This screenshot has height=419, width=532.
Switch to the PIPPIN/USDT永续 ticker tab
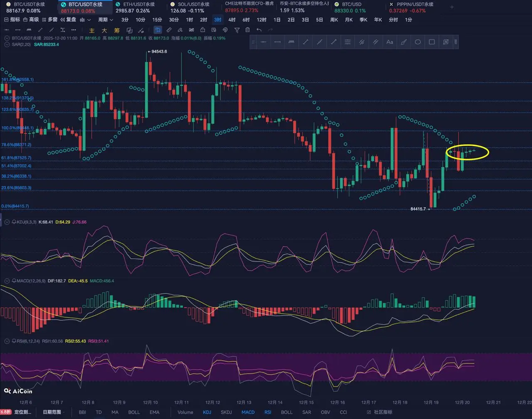(x=411, y=7)
